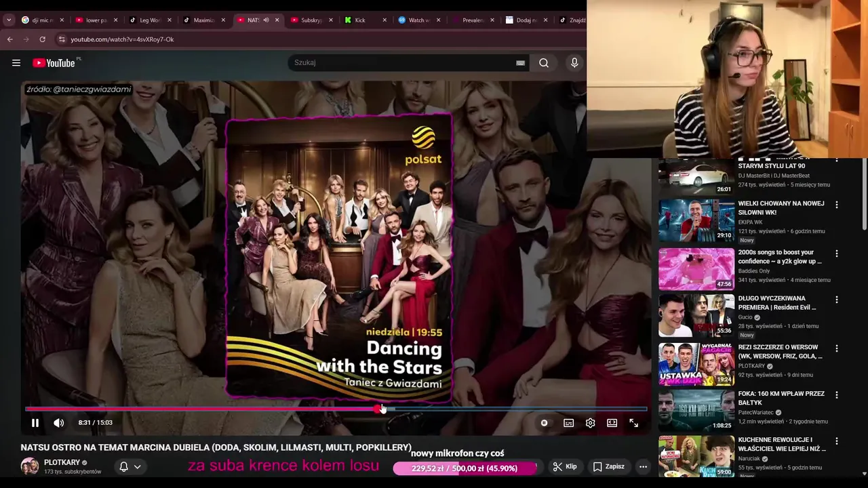Open more actions three-dot button under video

tap(643, 466)
